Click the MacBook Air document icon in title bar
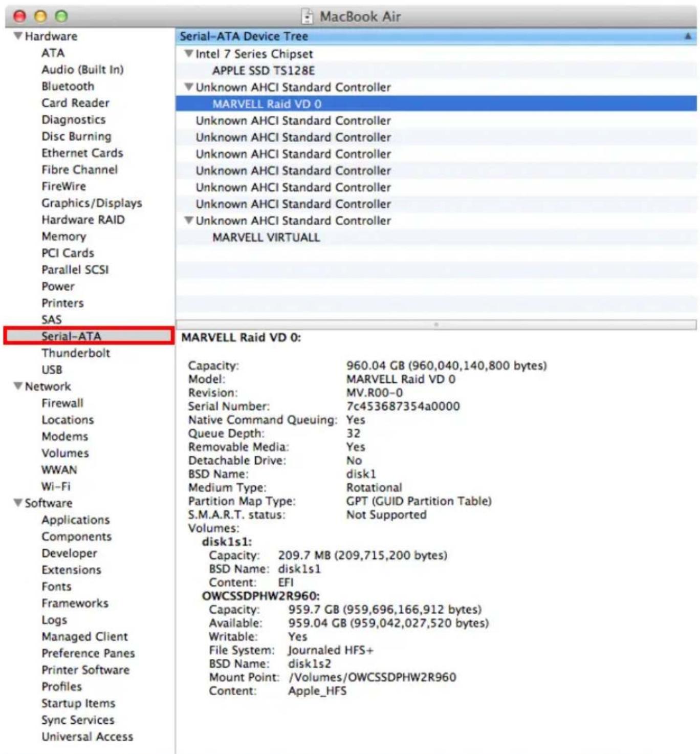 click(x=307, y=16)
